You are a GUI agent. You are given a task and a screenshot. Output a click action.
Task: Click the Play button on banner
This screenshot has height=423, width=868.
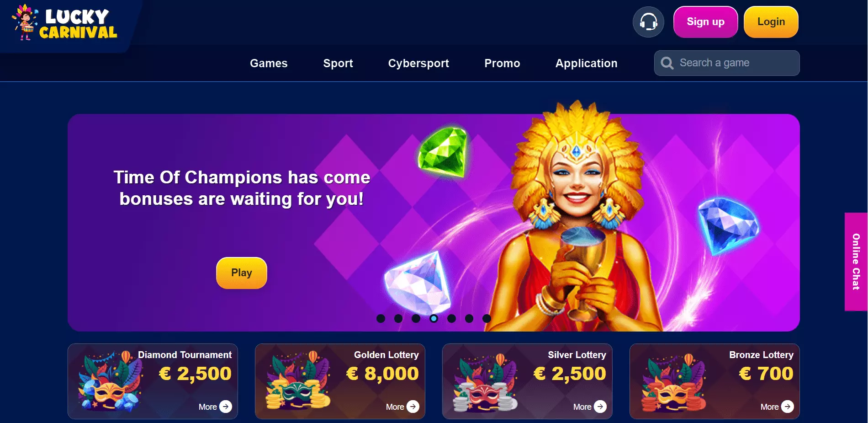coord(241,273)
